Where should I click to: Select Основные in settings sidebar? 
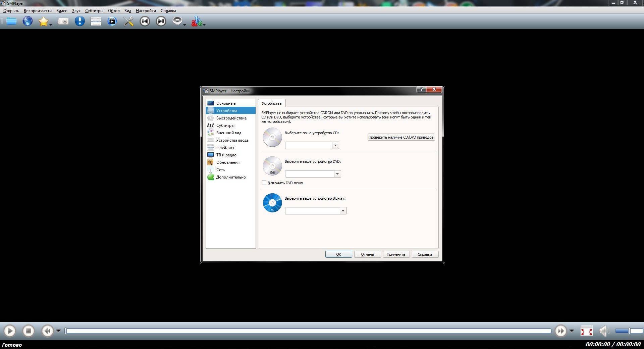coord(231,103)
